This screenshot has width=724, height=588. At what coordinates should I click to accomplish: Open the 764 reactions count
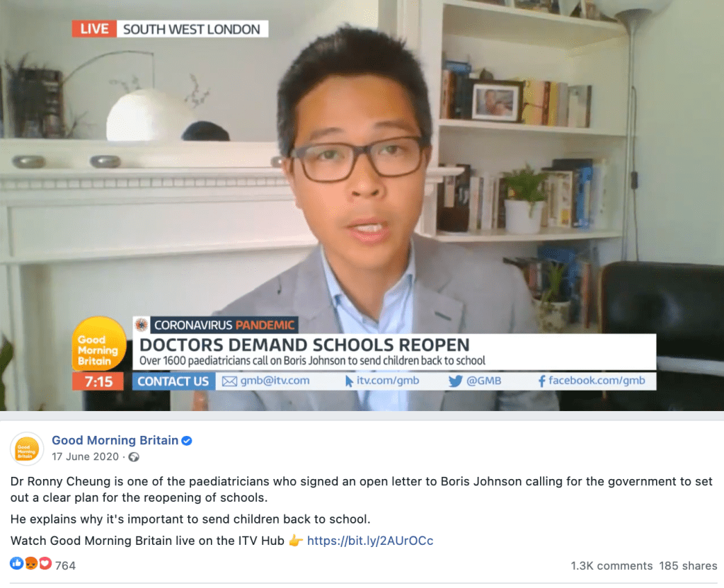[65, 565]
